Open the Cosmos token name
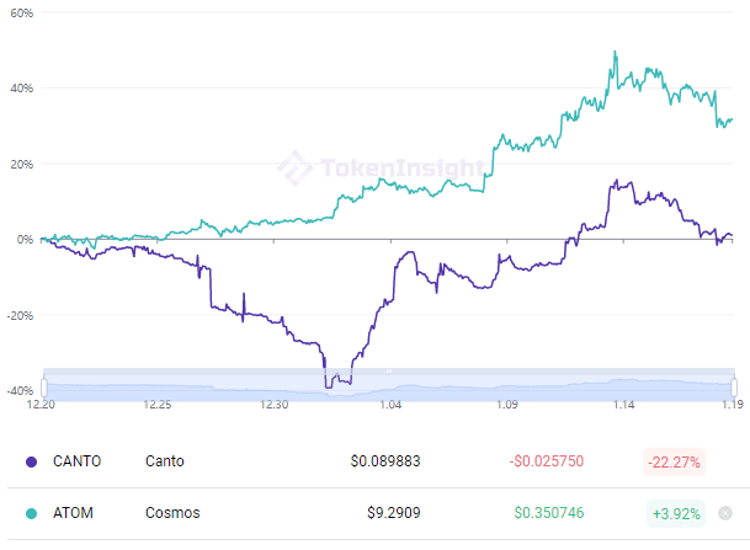 (172, 513)
